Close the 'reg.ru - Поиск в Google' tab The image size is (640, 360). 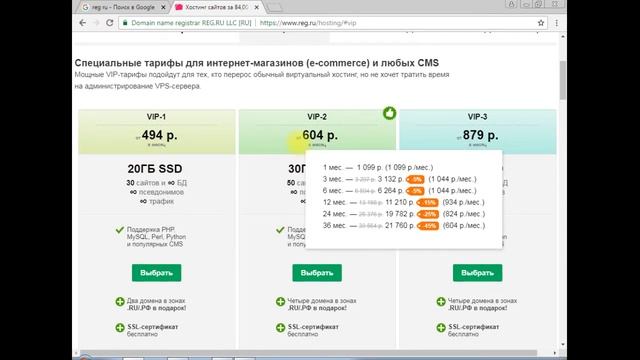pyautogui.click(x=163, y=7)
